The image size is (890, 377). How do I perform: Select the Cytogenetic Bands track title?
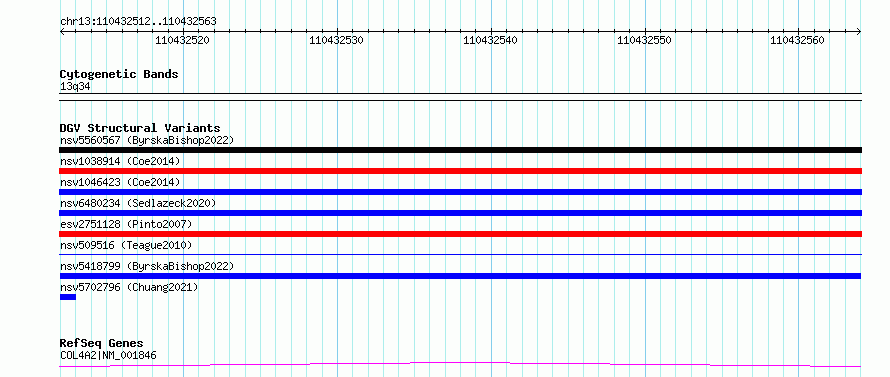tap(119, 74)
